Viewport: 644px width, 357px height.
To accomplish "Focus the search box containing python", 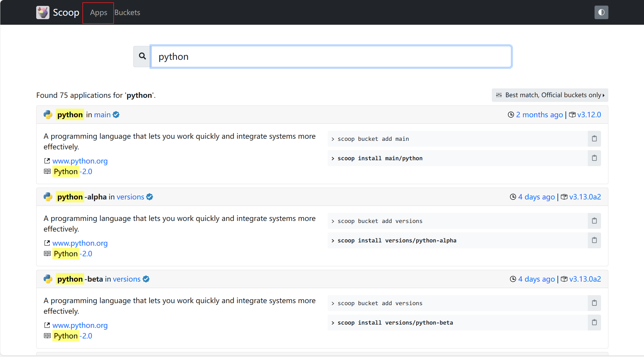I will (x=331, y=57).
